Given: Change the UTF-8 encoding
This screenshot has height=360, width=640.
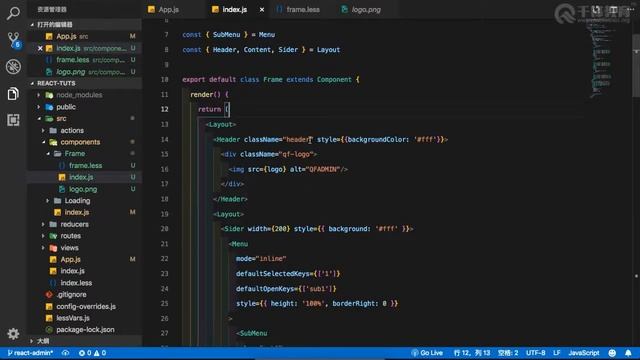Looking at the screenshot, I should tap(536, 353).
